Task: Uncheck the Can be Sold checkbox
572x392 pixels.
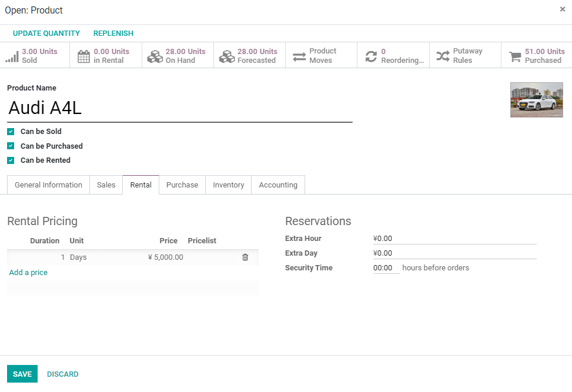Action: [x=11, y=132]
